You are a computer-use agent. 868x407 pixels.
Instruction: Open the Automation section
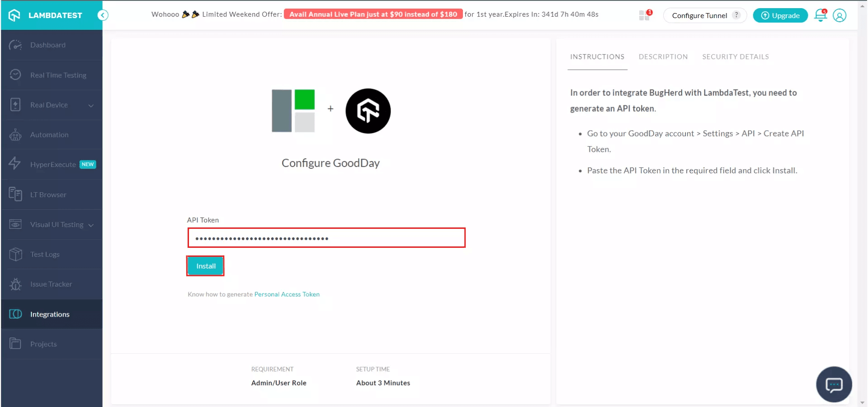pos(49,134)
